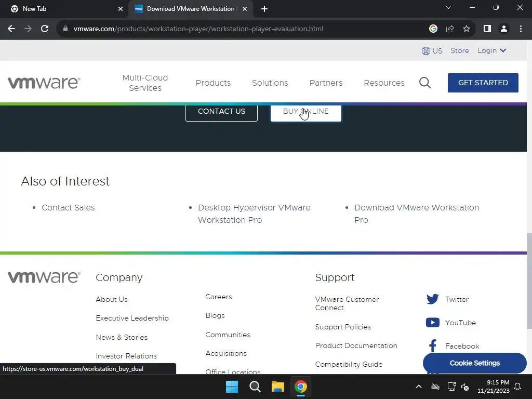Close the New Tab tab

(x=121, y=9)
